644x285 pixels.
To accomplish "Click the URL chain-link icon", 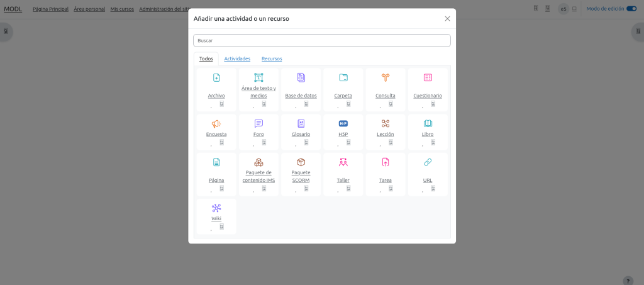I will 428,162.
